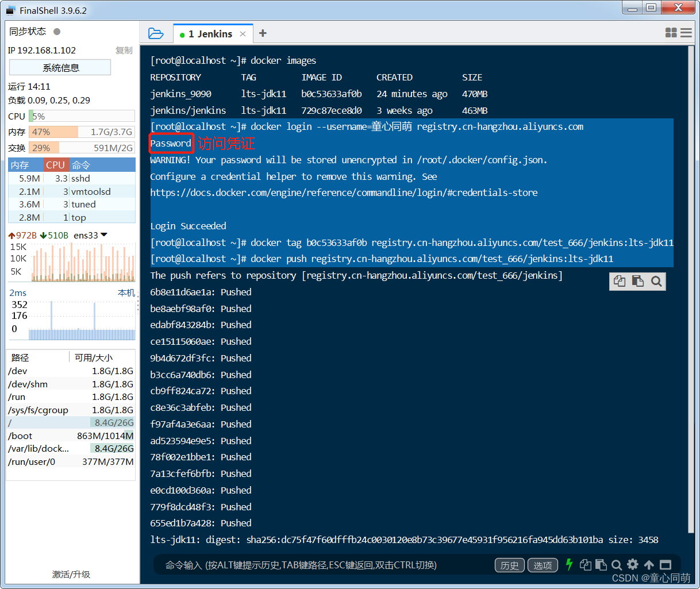
Task: Paste via floating popup paste icon
Action: (x=637, y=281)
